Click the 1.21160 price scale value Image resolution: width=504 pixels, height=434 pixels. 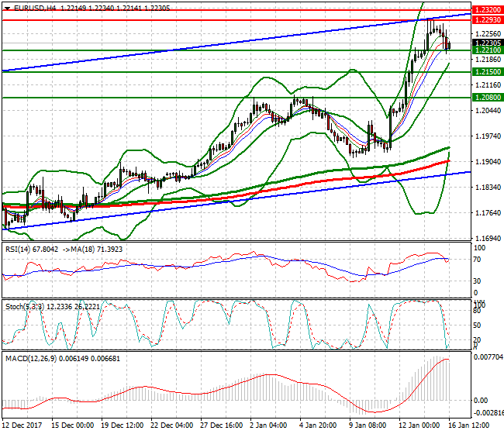488,85
